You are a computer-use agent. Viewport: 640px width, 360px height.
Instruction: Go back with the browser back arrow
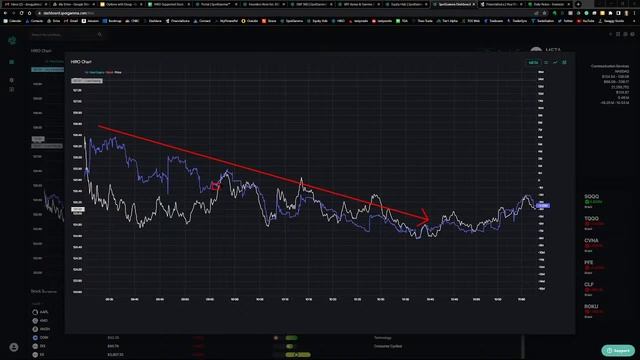coord(5,13)
